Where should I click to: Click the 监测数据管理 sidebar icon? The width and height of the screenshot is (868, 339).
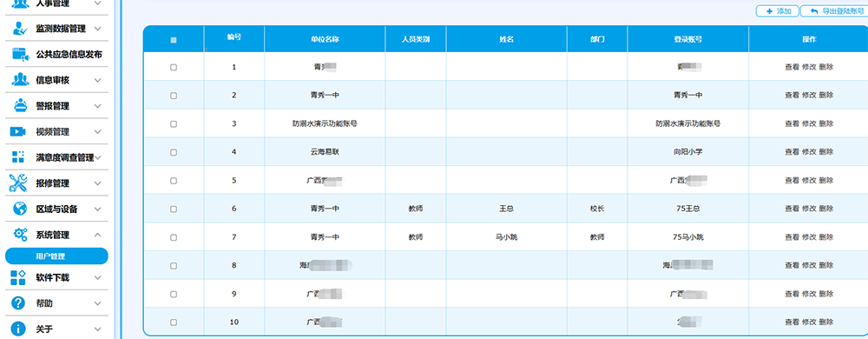click(x=20, y=29)
